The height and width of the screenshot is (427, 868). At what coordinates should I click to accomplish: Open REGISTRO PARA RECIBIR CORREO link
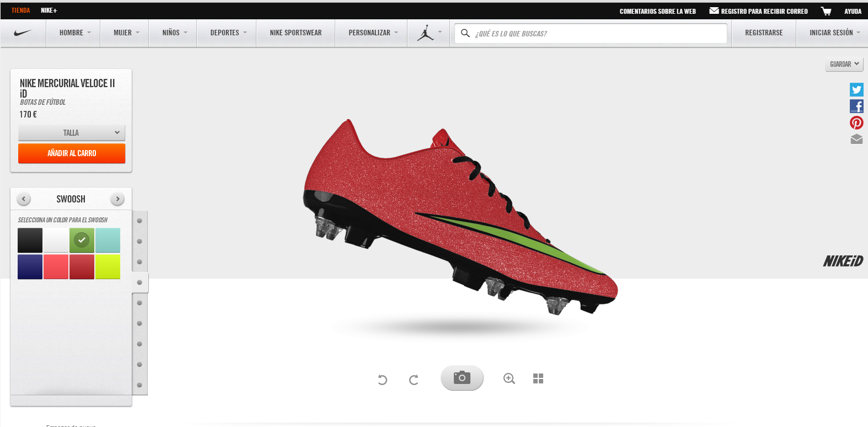click(x=764, y=11)
